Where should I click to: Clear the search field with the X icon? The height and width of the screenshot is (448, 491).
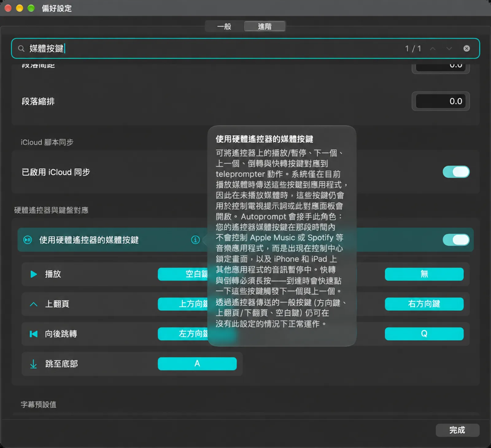[466, 48]
